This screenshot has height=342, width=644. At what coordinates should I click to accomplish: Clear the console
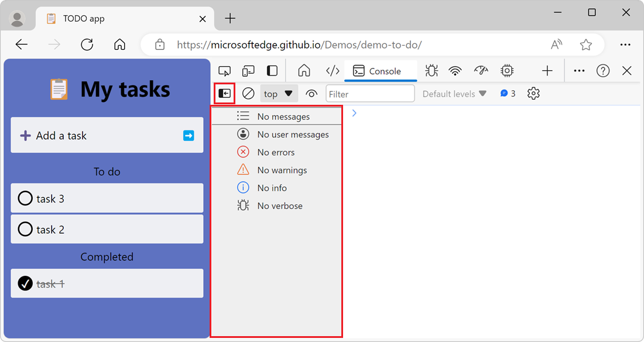(x=247, y=93)
